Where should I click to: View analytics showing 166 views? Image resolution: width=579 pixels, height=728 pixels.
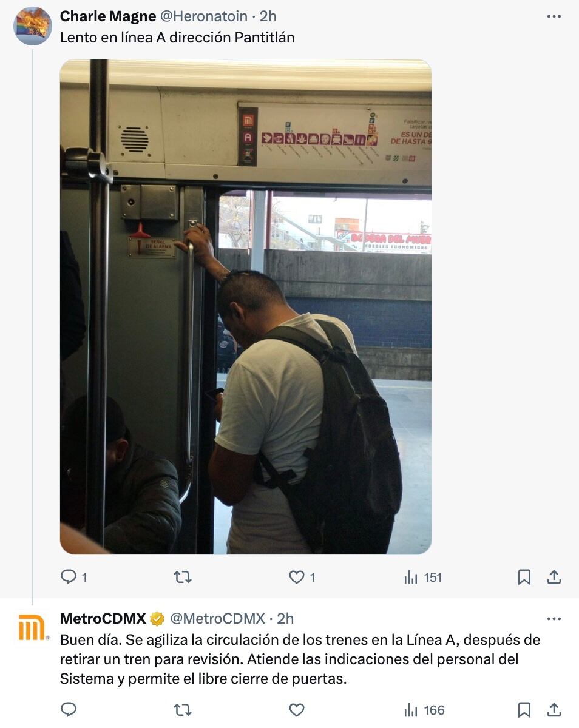click(424, 709)
